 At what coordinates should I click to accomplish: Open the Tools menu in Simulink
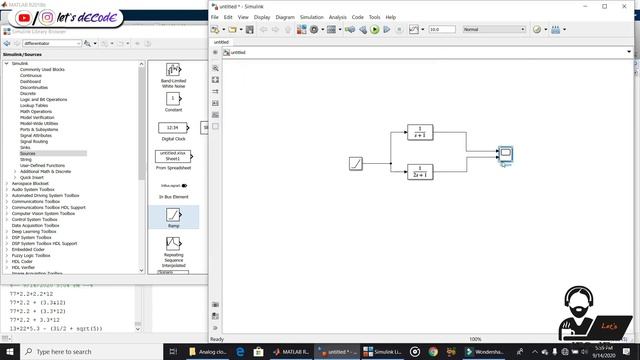pos(374,17)
